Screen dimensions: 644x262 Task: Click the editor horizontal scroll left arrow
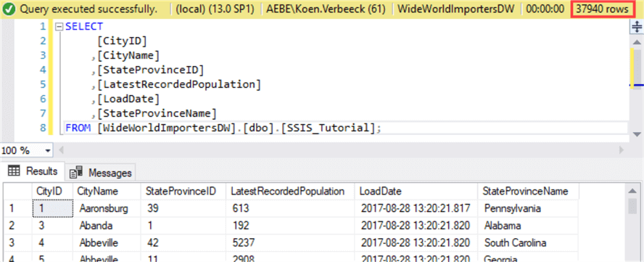[62, 150]
